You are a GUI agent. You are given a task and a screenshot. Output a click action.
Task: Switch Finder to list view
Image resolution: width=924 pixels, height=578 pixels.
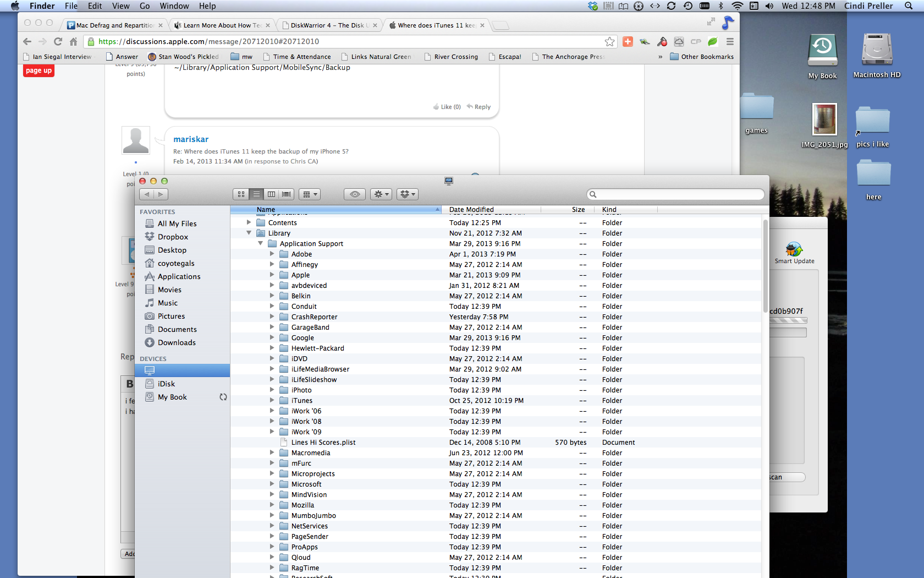click(x=256, y=194)
